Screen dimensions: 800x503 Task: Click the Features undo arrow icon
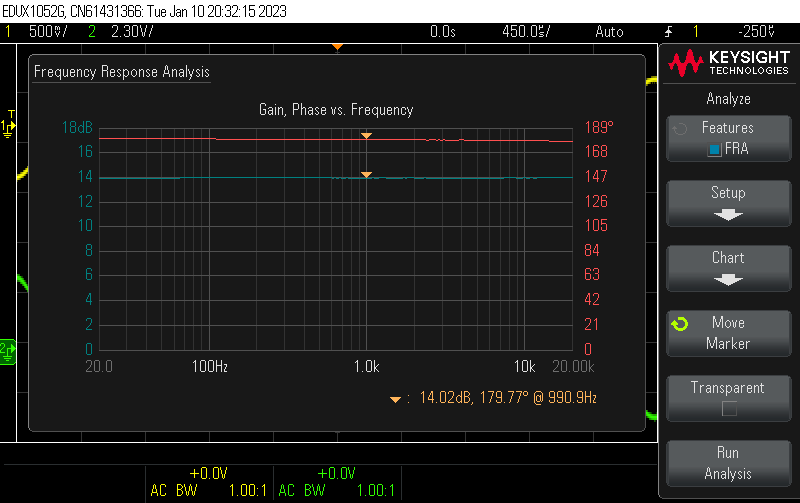[680, 129]
